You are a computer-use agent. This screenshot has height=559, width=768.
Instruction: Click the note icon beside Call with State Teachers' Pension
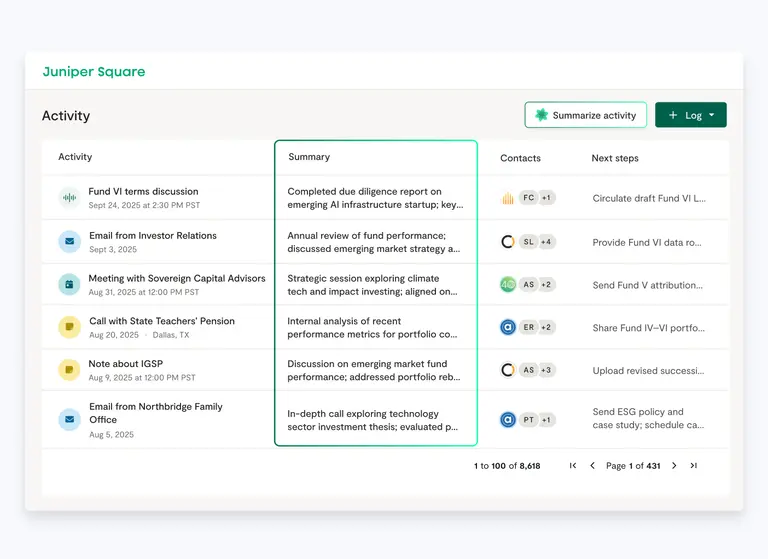click(69, 327)
